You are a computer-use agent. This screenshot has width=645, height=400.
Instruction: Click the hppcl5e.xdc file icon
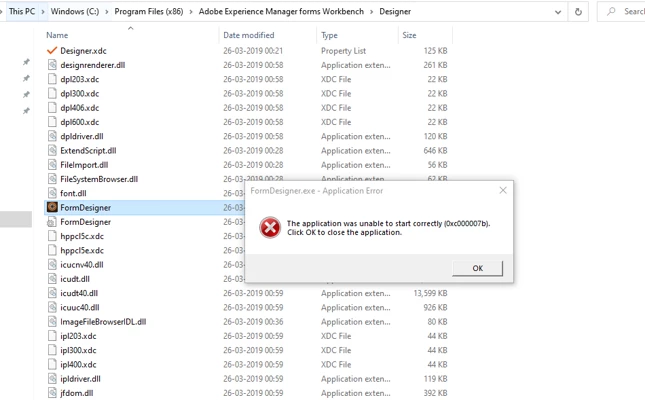[52, 250]
